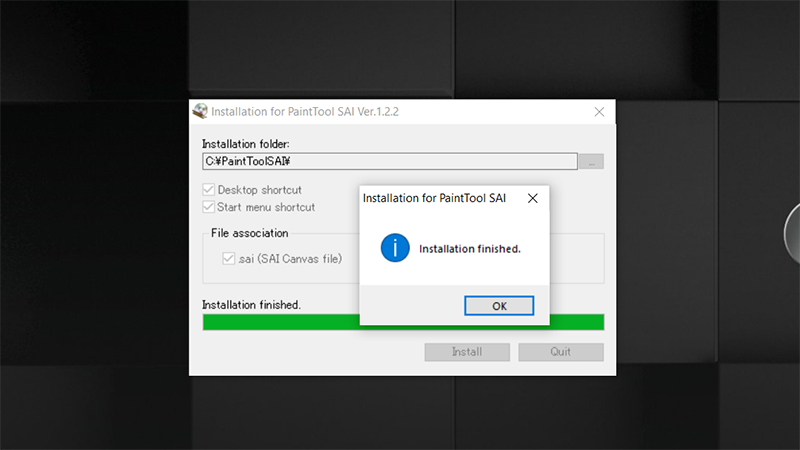This screenshot has width=800, height=450.
Task: Click the Quit button
Action: (x=561, y=352)
